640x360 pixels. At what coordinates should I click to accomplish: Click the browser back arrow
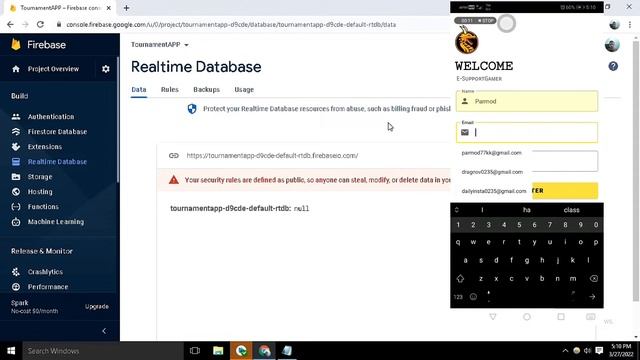10,24
